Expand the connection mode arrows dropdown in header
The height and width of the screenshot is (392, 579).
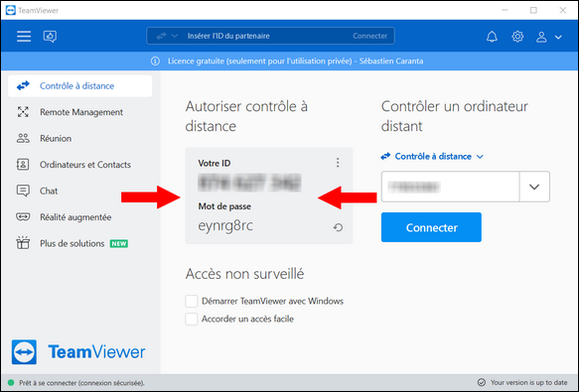point(167,36)
